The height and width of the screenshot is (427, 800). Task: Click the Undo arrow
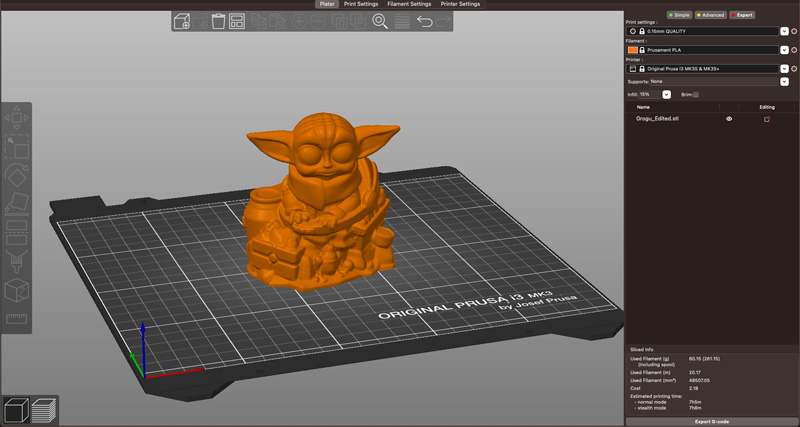(x=424, y=21)
